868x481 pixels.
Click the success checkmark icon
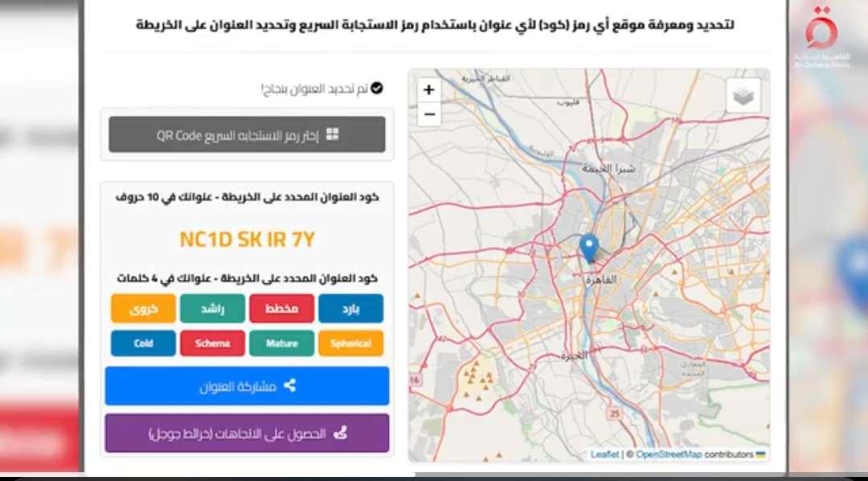click(x=376, y=88)
